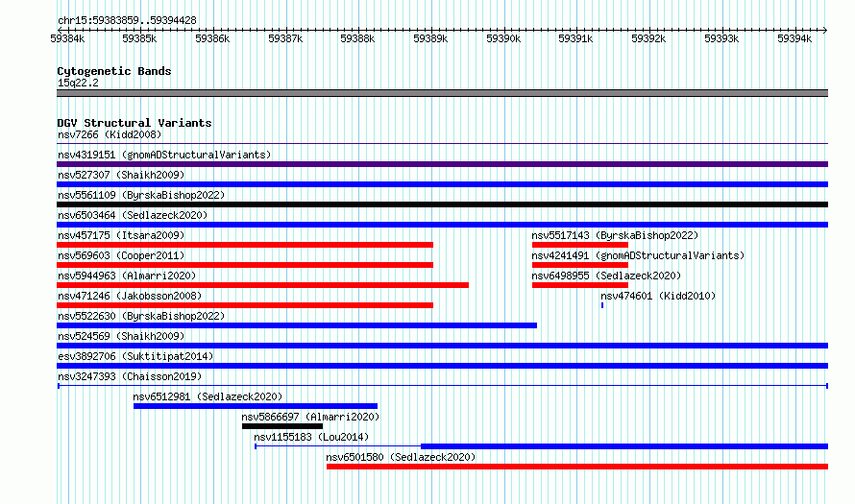Click nsv5517143 (ByrskaBishop2022) label

tap(615, 235)
